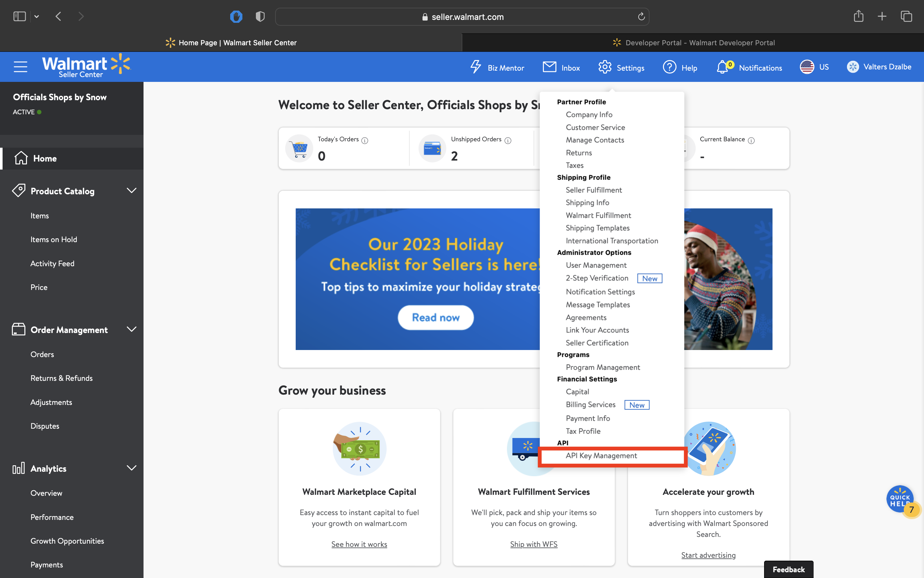Click the Unshipped Orders info icon

pos(508,140)
